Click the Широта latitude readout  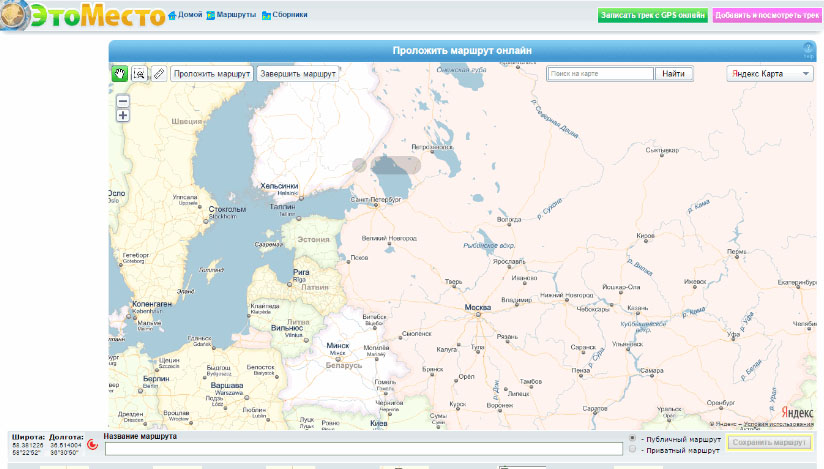coord(28,445)
